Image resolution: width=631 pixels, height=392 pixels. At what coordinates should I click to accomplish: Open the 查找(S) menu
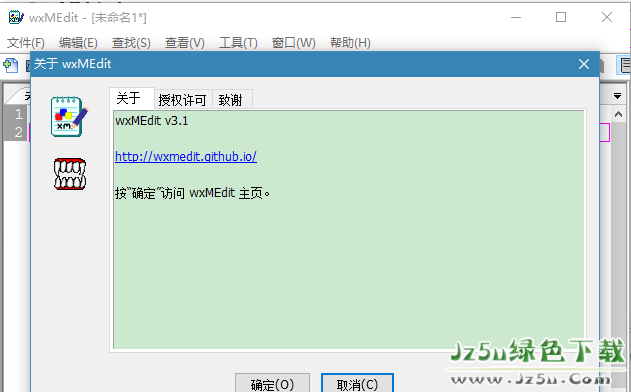pos(131,43)
